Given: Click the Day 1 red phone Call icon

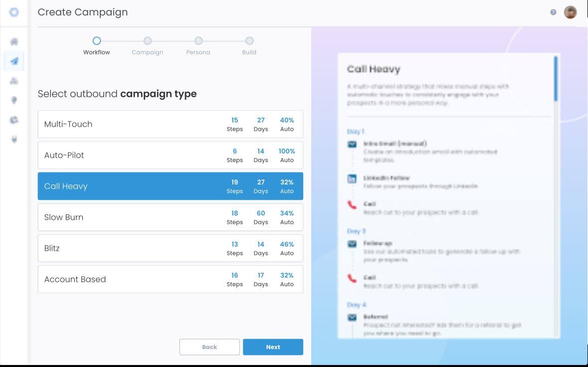Looking at the screenshot, I should pyautogui.click(x=352, y=204).
